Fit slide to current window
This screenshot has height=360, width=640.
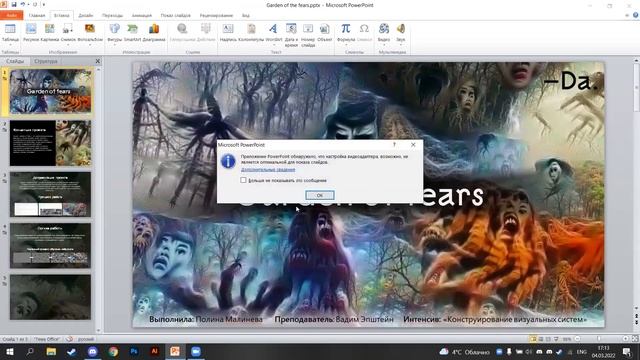click(x=635, y=339)
